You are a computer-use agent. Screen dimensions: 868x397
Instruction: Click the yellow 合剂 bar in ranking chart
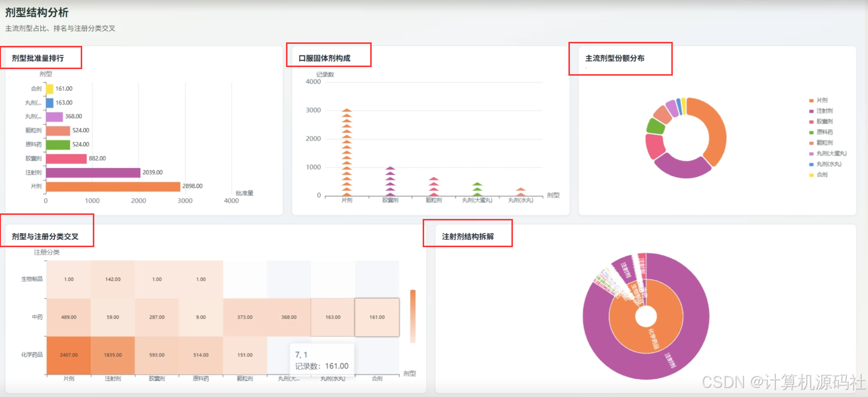point(49,89)
